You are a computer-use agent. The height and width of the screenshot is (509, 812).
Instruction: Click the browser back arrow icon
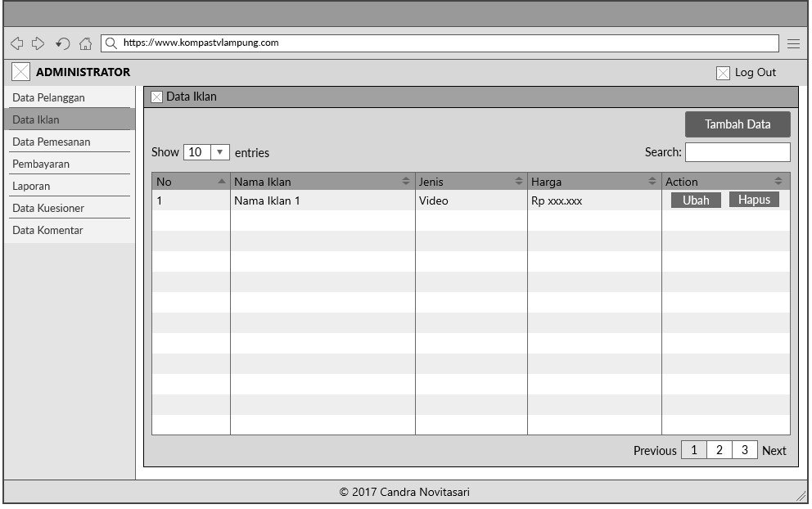16,43
